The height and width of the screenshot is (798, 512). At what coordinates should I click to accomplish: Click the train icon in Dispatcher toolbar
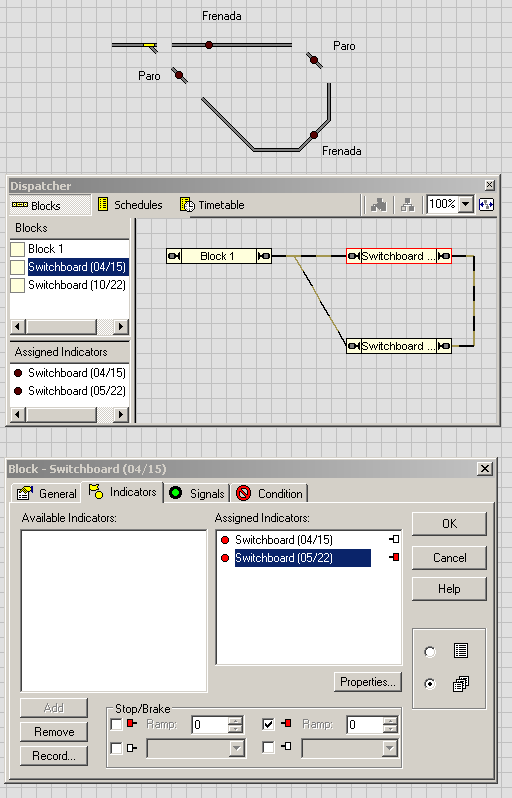pyautogui.click(x=379, y=205)
